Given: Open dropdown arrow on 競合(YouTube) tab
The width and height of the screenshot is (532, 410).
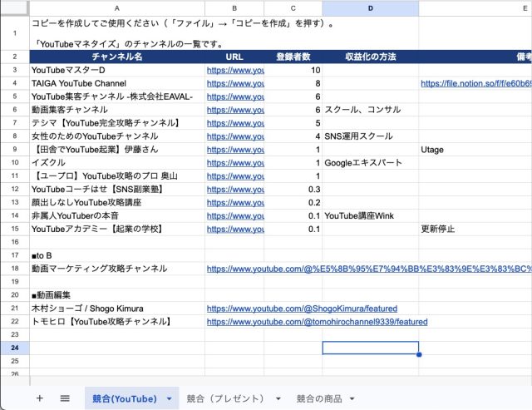Looking at the screenshot, I should [x=170, y=399].
